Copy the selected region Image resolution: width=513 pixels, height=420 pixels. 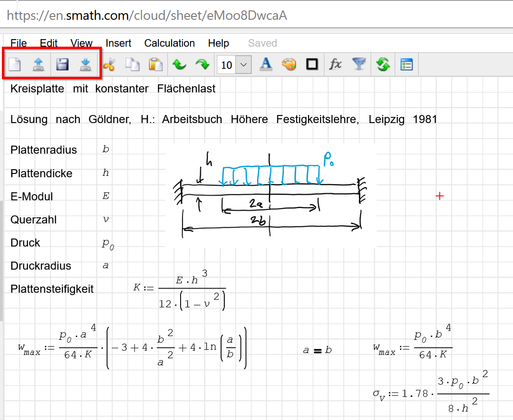(132, 65)
